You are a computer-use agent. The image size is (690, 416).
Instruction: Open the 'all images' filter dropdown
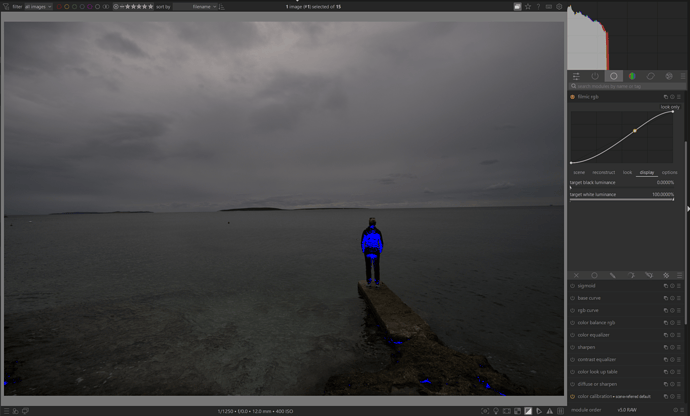[38, 7]
